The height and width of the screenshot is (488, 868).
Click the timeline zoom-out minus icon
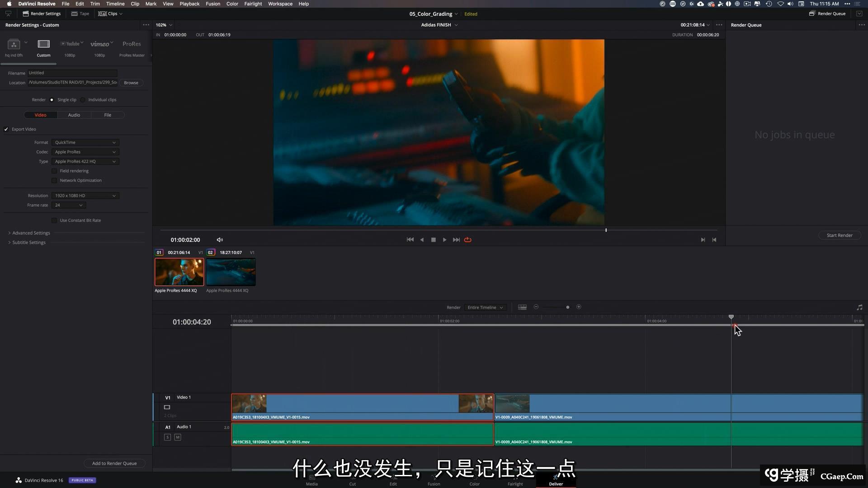point(536,307)
